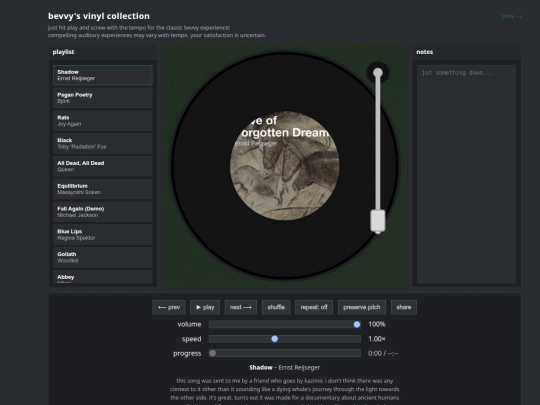Toggle the repeat: off button
540x405 pixels.
[x=314, y=307]
